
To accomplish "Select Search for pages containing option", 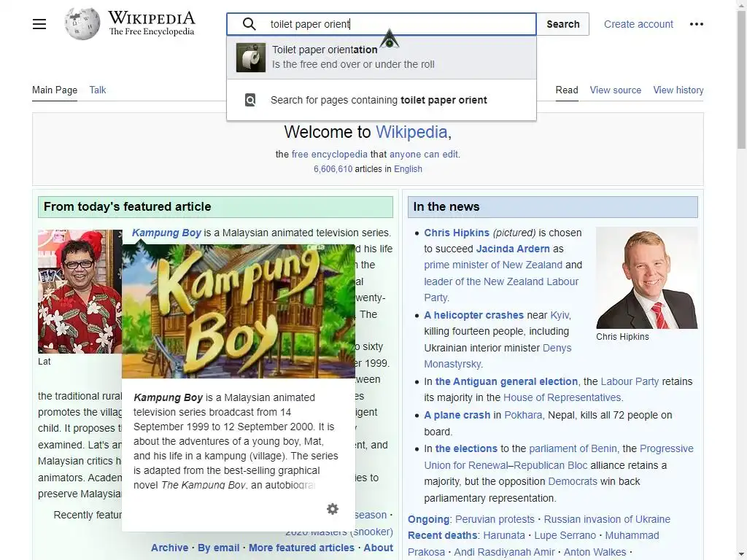I will 382,100.
